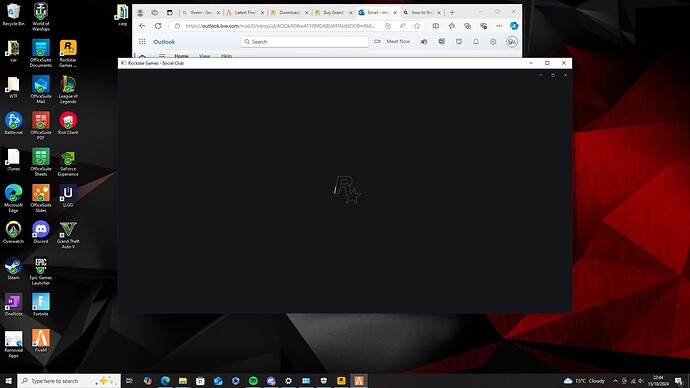Open the Outlook notifications bell icon
690x388 pixels.
click(476, 41)
